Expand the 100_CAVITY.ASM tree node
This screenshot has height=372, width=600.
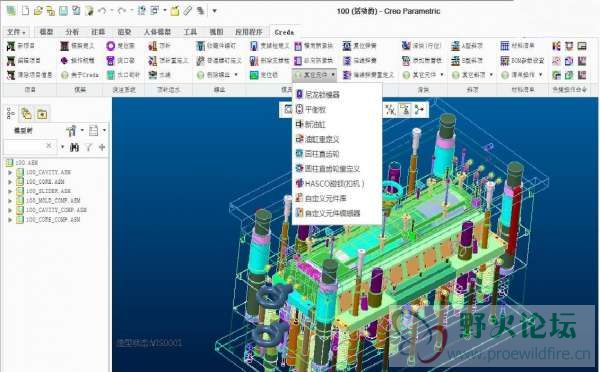tap(10, 173)
